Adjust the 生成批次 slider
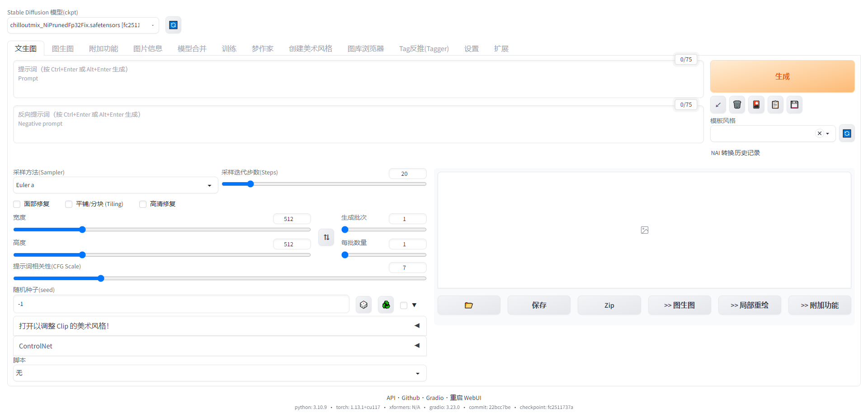 tap(384, 230)
